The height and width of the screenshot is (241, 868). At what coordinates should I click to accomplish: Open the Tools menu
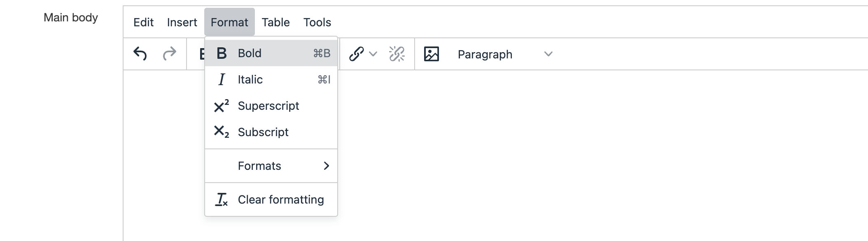[317, 22]
